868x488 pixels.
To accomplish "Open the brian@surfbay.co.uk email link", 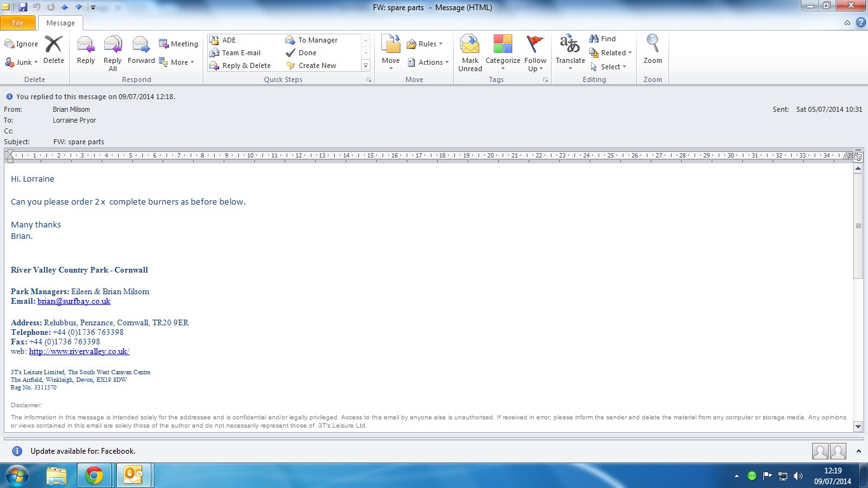I will 74,301.
